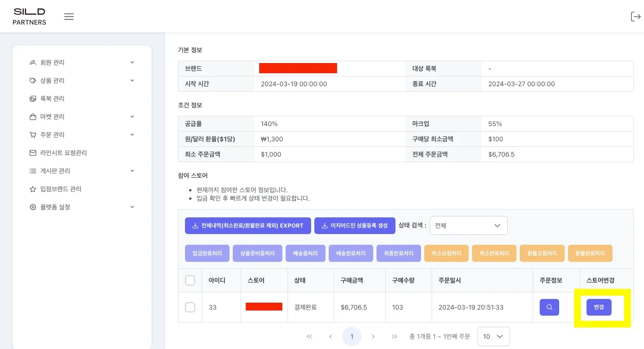Click the 변경 store change button

(599, 307)
